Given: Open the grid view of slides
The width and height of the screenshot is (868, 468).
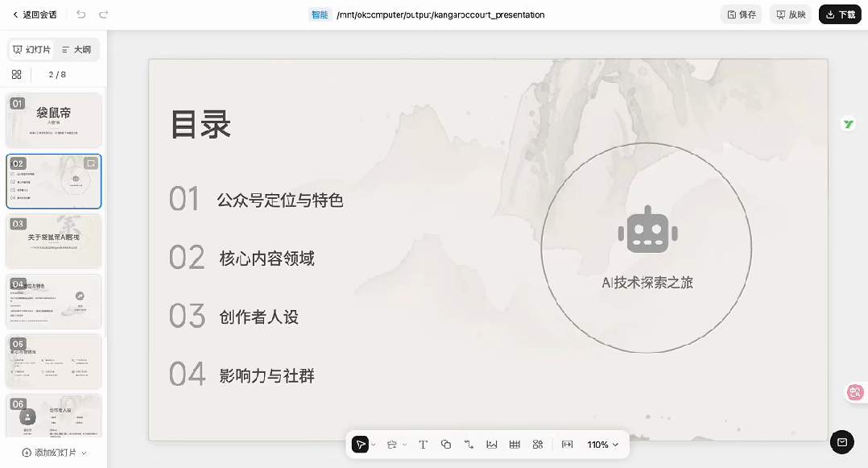Looking at the screenshot, I should [x=15, y=74].
